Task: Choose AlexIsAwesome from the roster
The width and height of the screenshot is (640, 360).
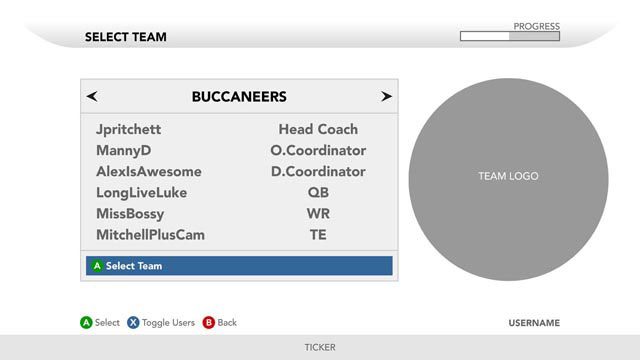Action: (x=149, y=171)
